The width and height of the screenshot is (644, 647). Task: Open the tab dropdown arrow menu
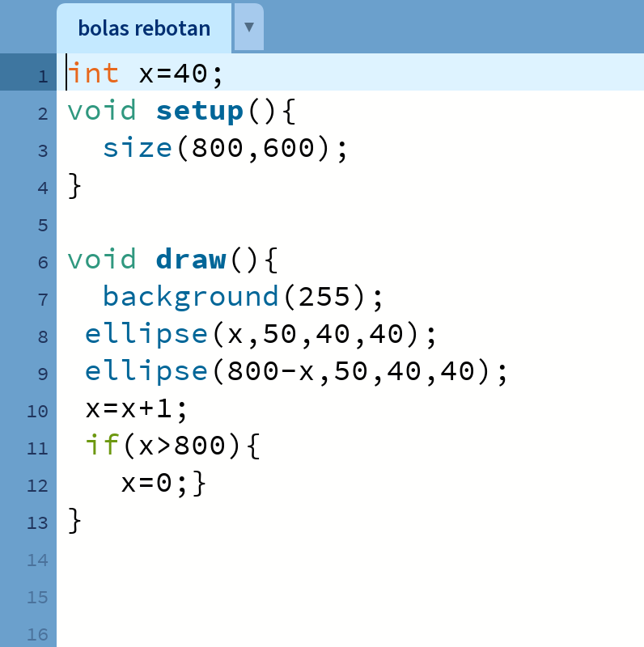coord(248,27)
